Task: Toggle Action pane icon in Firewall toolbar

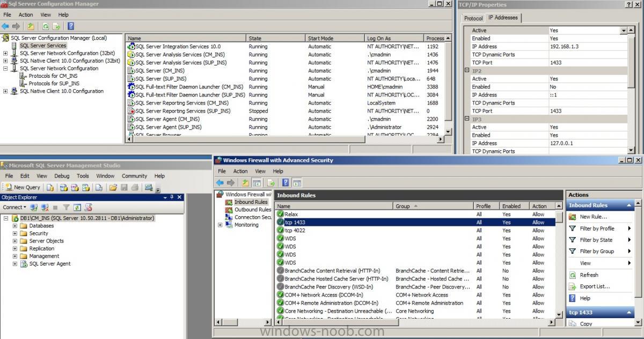Action: pos(297,182)
